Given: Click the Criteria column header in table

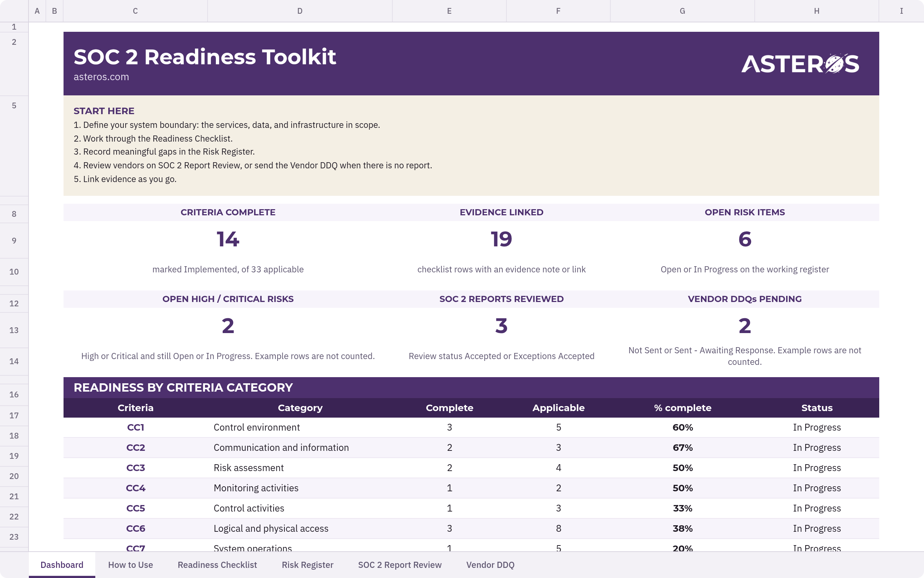Looking at the screenshot, I should click(136, 408).
